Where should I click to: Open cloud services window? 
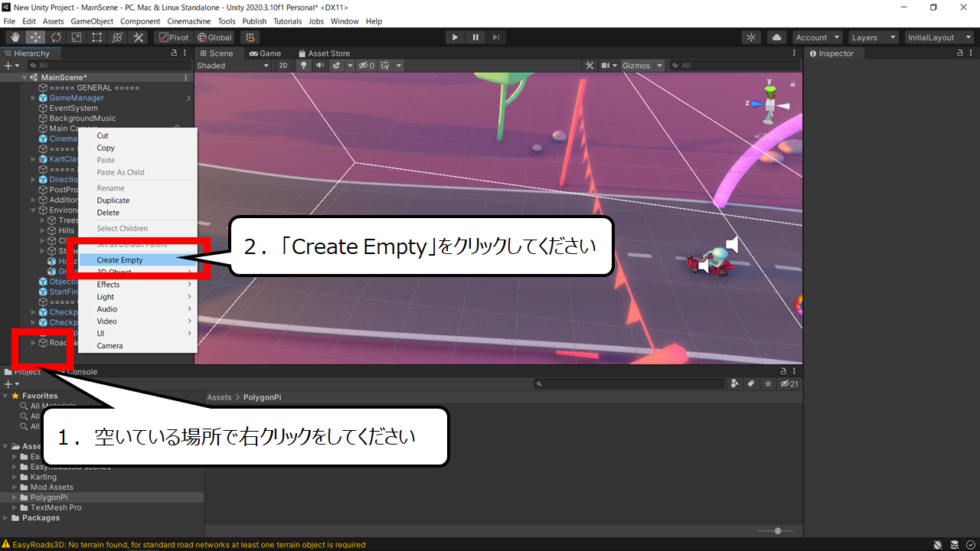click(777, 37)
